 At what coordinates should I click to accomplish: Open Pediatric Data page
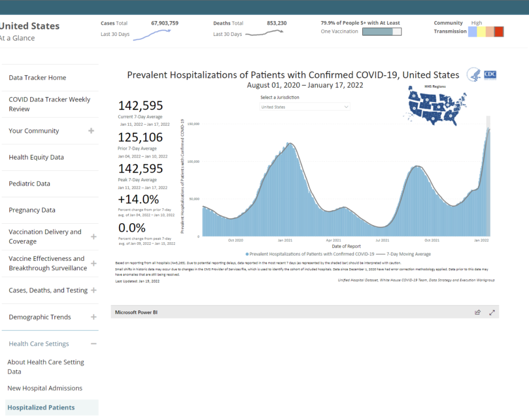click(x=30, y=184)
